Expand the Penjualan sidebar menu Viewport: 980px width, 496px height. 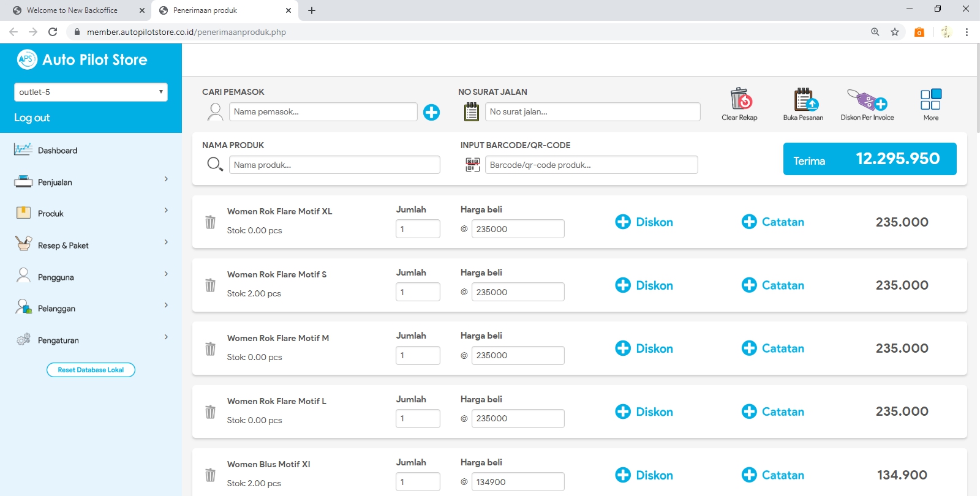[x=91, y=182]
